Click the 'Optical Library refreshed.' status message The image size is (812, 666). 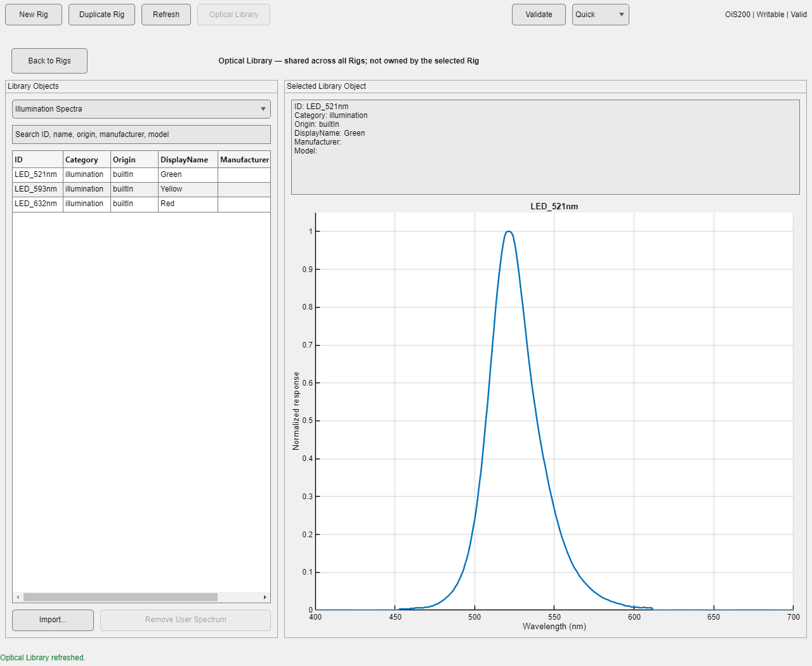pyautogui.click(x=43, y=658)
